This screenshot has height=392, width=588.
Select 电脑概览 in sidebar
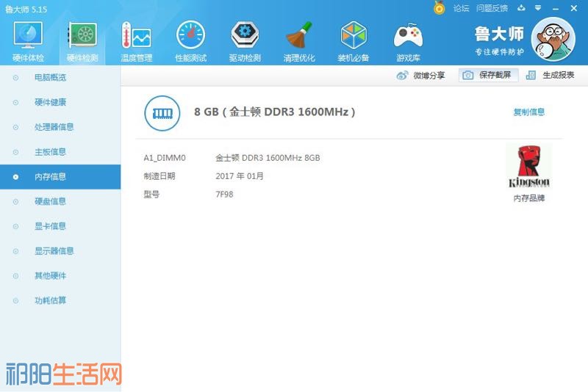[60, 78]
